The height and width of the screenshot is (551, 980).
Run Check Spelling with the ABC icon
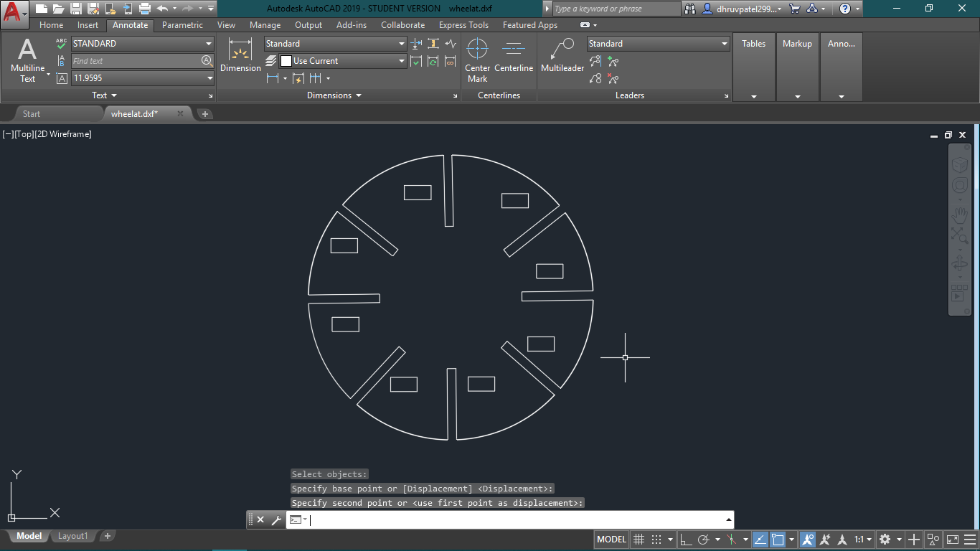62,44
